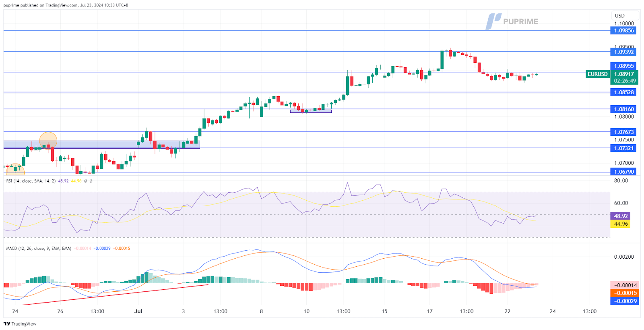Click the 1.08528 support level label
The height and width of the screenshot is (330, 644).
click(623, 92)
